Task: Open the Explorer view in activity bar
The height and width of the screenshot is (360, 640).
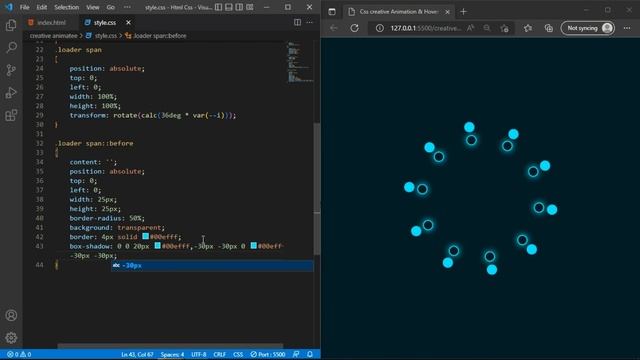Action: point(11,25)
